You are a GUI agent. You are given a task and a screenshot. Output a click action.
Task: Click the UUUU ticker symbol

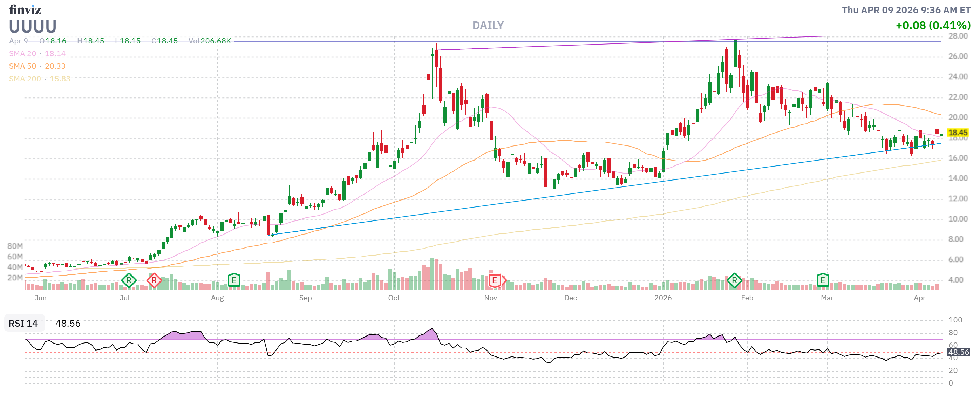[33, 27]
